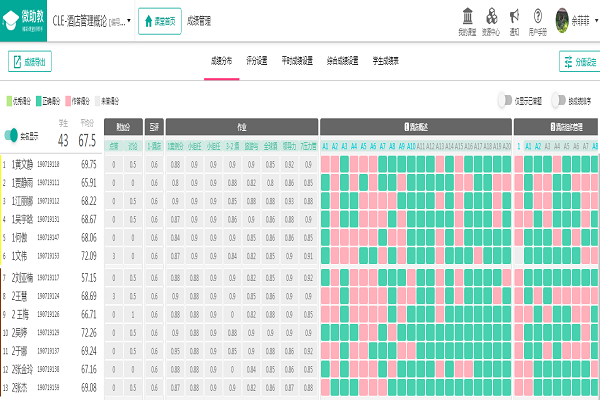Collapse the 作业 column group header
Viewport: 600px width, 400px height.
pyautogui.click(x=241, y=128)
